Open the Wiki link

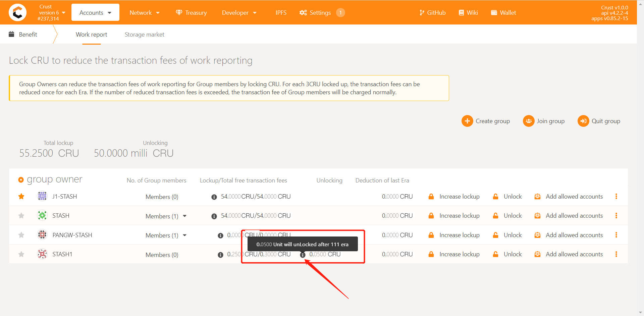point(468,12)
